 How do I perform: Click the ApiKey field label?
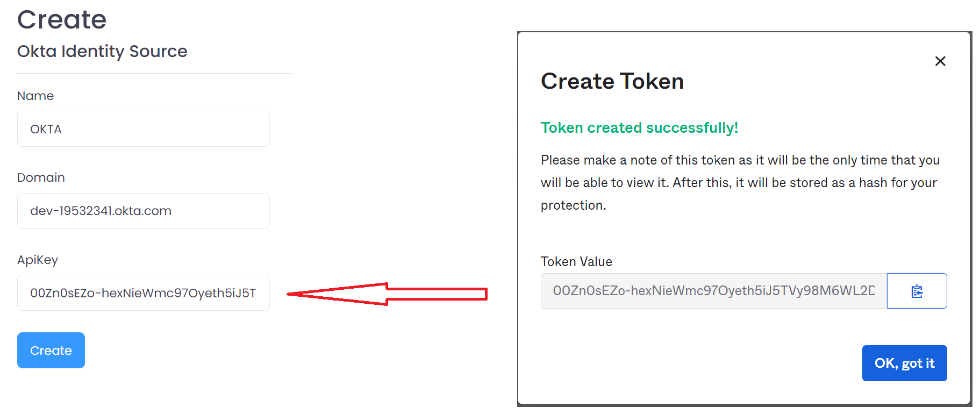pos(38,260)
